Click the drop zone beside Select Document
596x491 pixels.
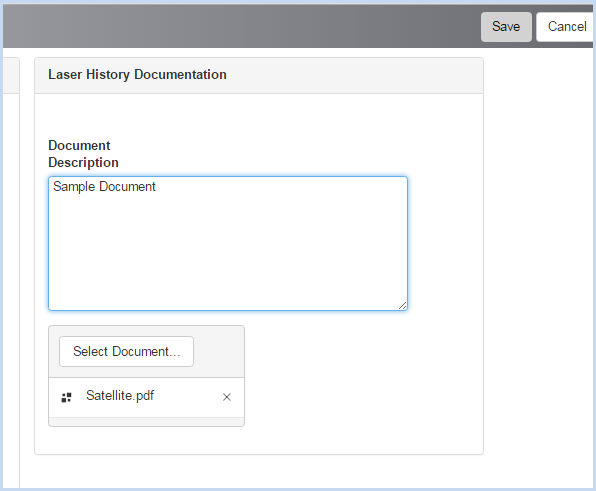point(219,352)
